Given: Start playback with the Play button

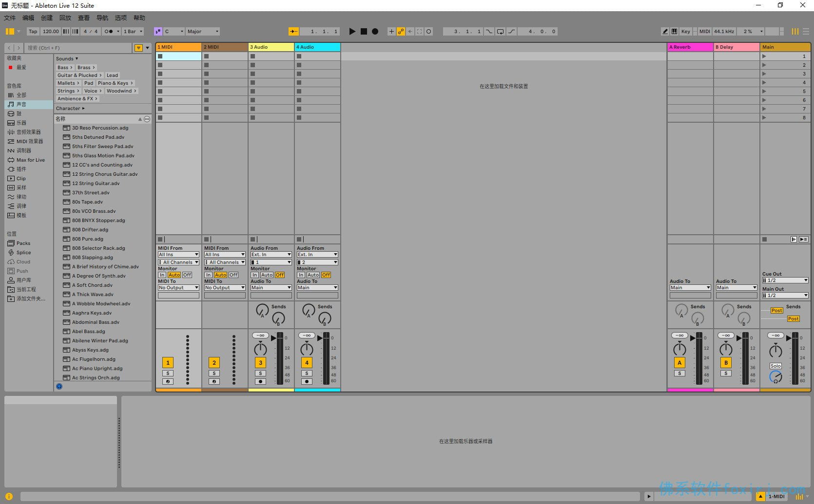Looking at the screenshot, I should 352,31.
